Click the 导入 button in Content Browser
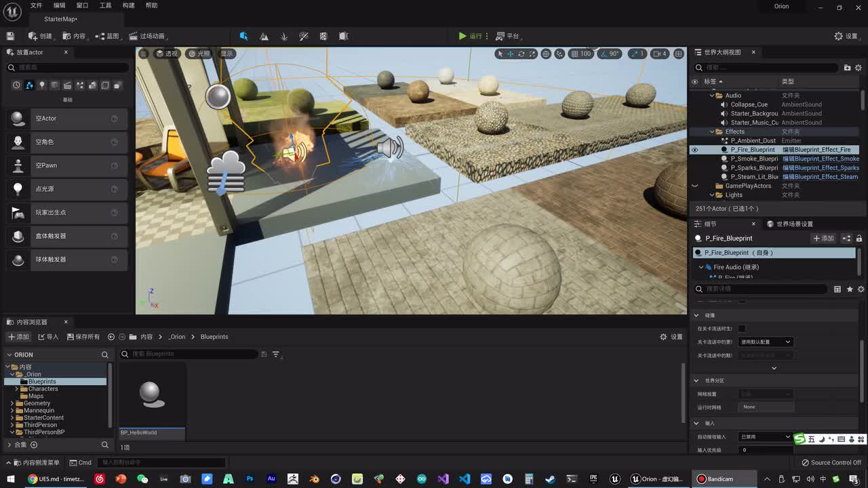 48,337
